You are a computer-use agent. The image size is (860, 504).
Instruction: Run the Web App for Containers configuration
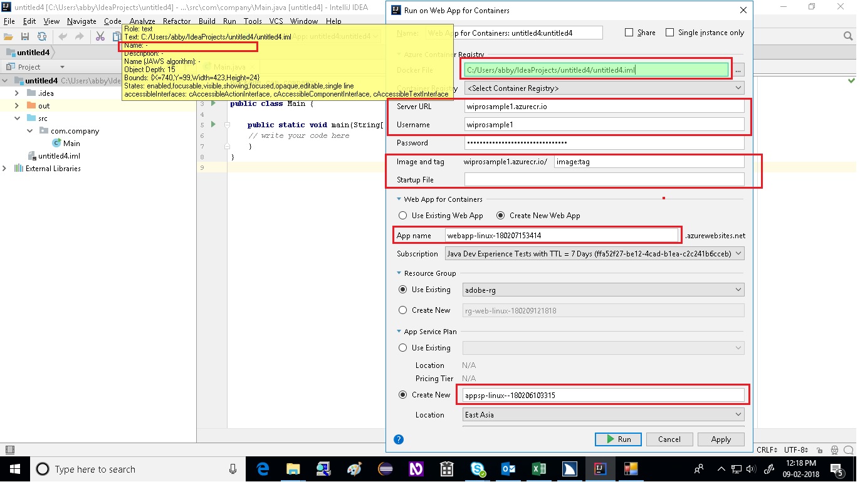(x=618, y=439)
